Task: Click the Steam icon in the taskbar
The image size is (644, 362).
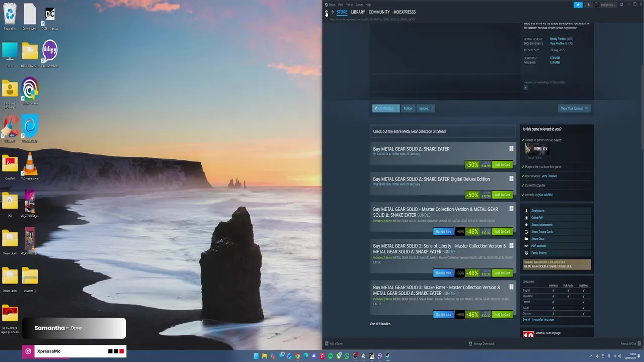Action: pos(388,356)
